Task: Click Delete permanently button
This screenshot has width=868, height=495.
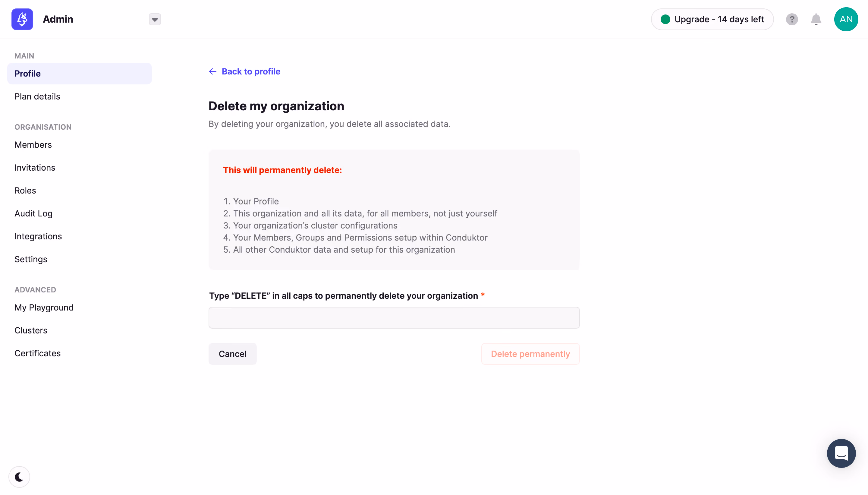Action: click(x=530, y=354)
